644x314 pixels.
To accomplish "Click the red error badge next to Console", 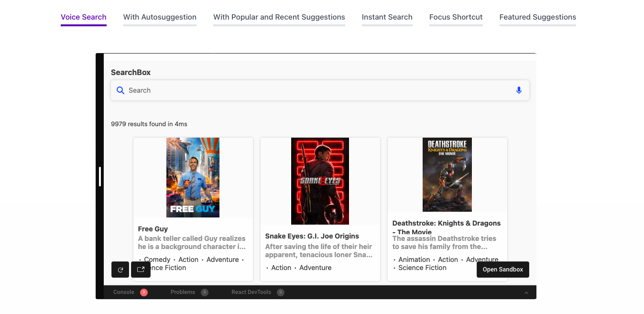I will [143, 292].
